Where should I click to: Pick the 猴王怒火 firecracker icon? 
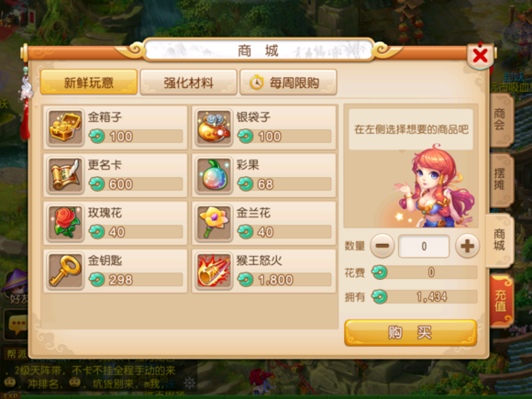[214, 272]
